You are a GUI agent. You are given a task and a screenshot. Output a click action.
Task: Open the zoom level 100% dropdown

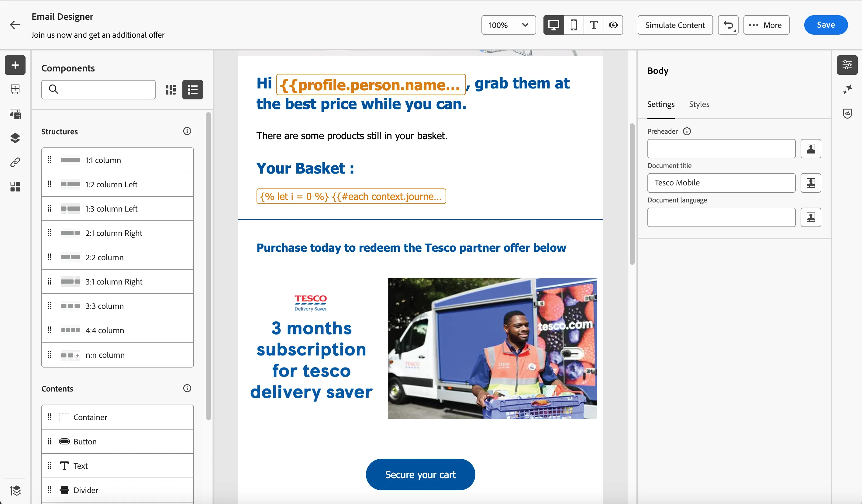(508, 25)
